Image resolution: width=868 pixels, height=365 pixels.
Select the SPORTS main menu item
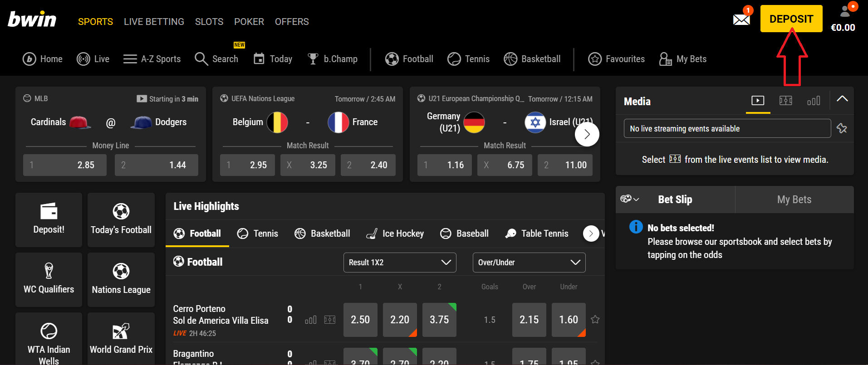coord(95,22)
